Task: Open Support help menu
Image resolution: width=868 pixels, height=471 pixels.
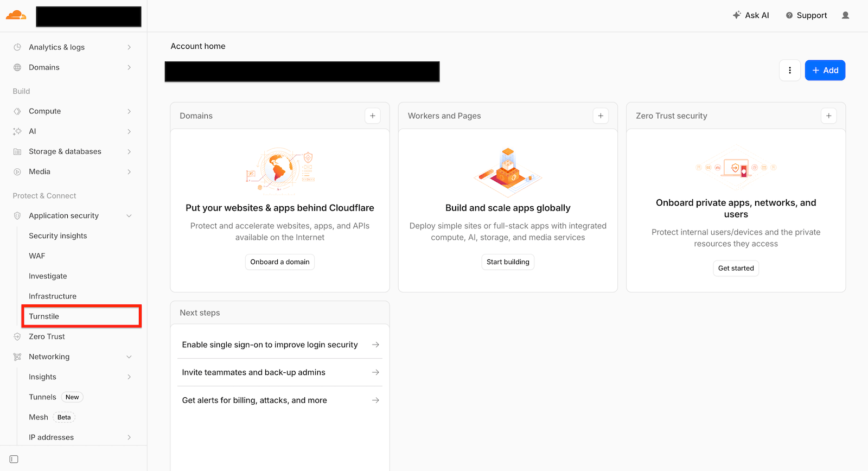Action: tap(806, 15)
